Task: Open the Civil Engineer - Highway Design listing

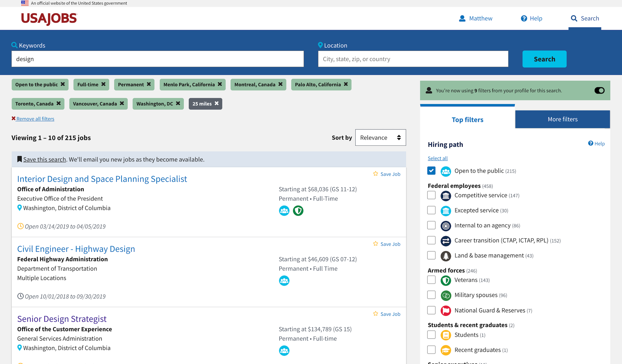Action: (76, 249)
